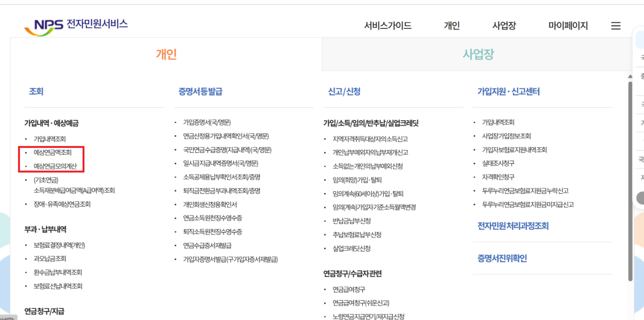Open 연금소득원천징수영수증
This screenshot has height=320, width=644.
pyautogui.click(x=212, y=218)
